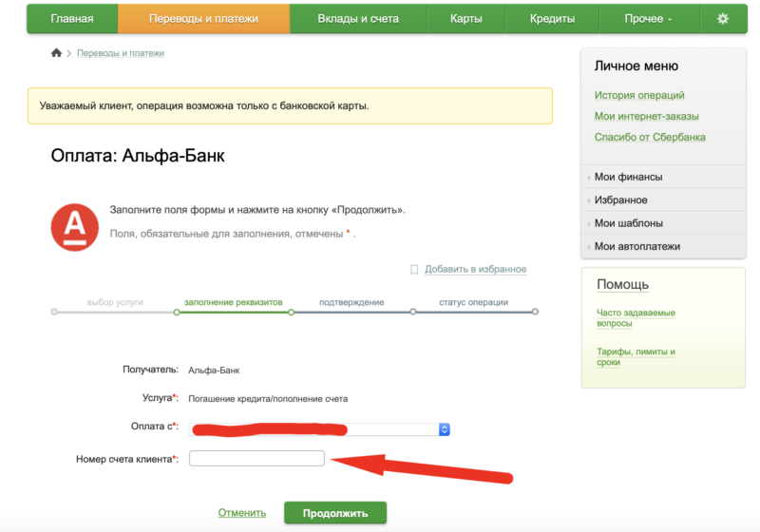
Task: Click the yellow bank card notice message
Action: [290, 105]
